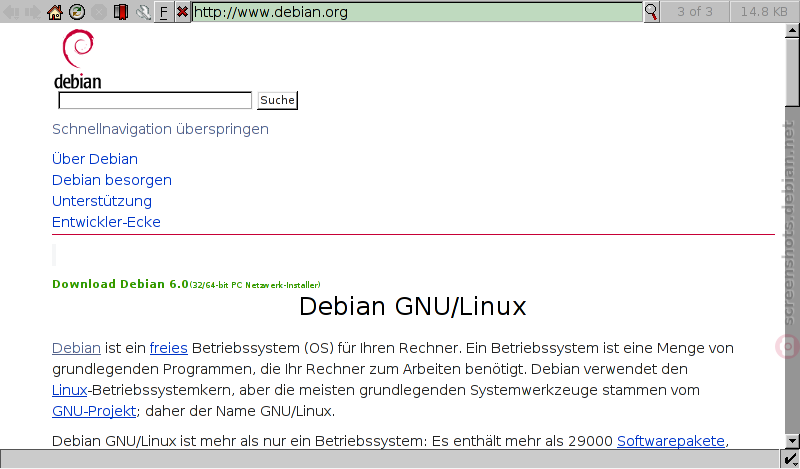Open the 'Über Debian' link
Viewport: 800px width, 469px height.
(x=95, y=159)
